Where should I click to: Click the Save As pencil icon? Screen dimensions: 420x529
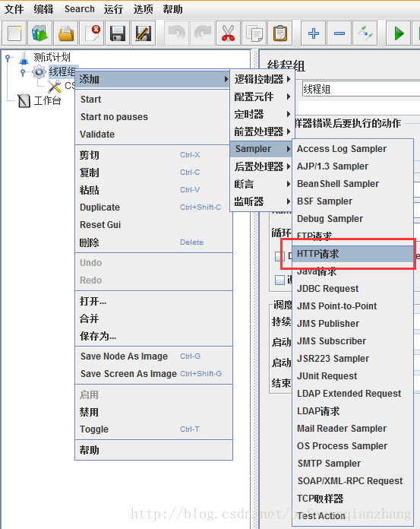pyautogui.click(x=144, y=33)
